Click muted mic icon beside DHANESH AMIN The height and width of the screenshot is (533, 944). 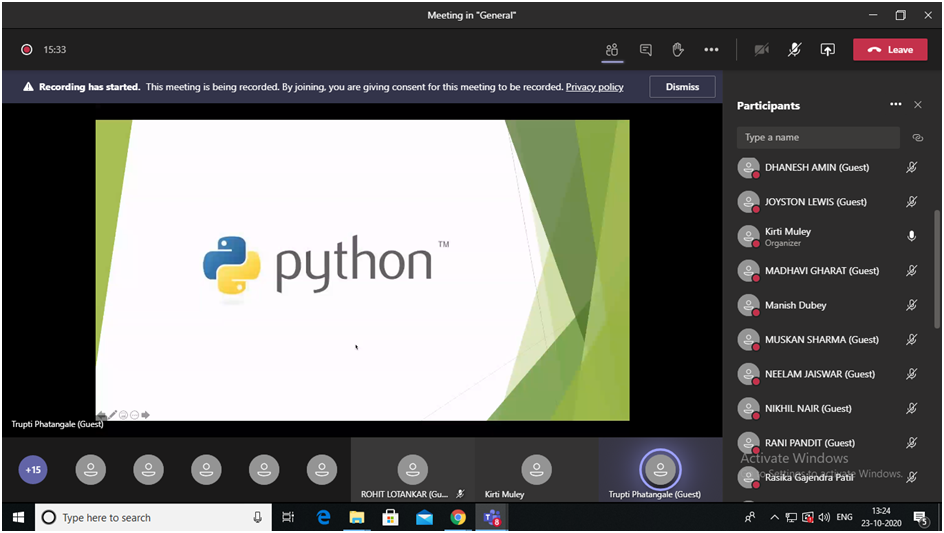tap(911, 167)
